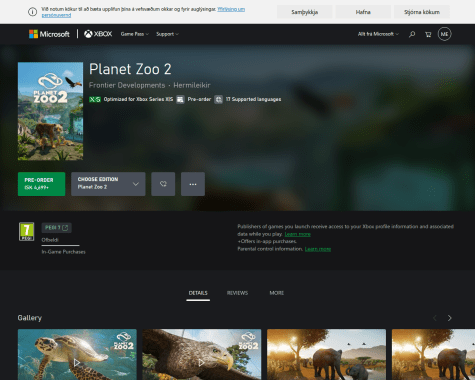Play the eagle gallery video
475x380 pixels.
pyautogui.click(x=202, y=362)
